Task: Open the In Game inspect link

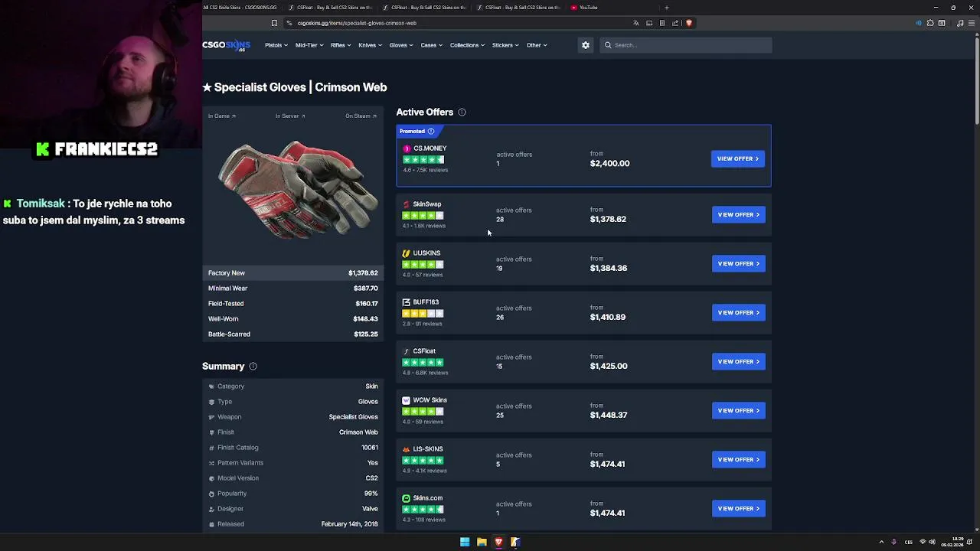Action: 222,116
